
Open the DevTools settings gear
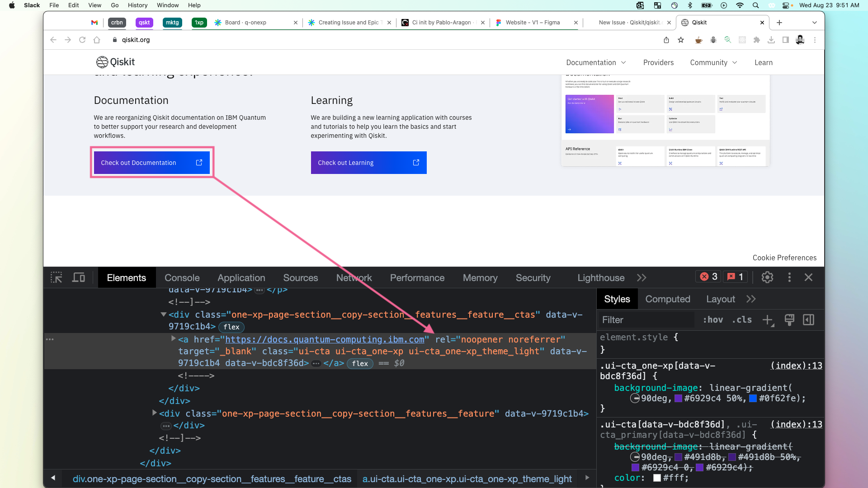point(767,277)
